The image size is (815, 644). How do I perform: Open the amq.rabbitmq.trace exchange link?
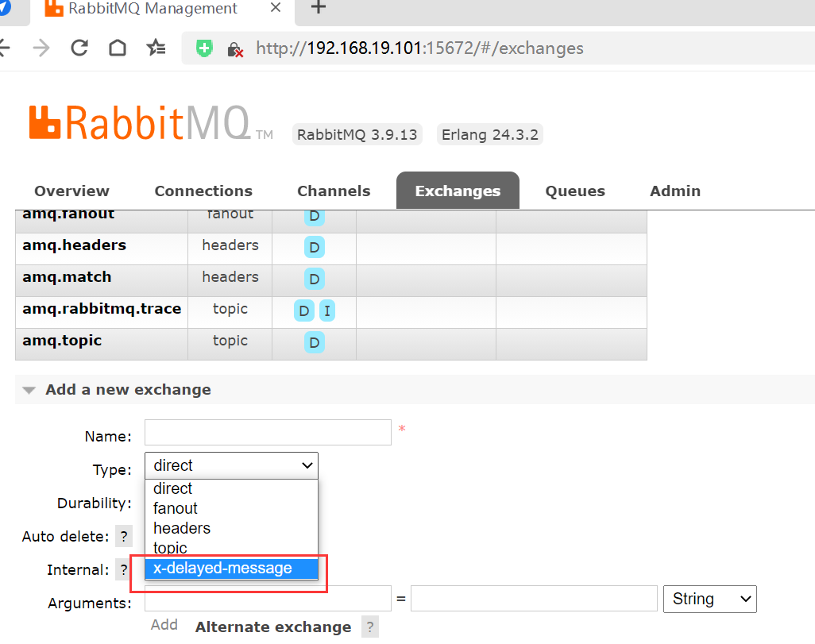point(102,309)
